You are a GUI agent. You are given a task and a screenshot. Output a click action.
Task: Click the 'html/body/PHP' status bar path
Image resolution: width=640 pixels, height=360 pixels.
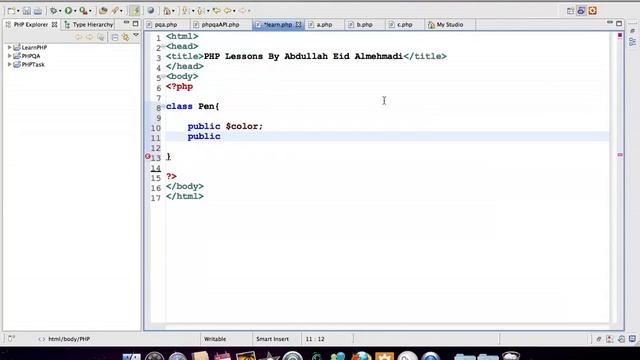[x=69, y=339]
